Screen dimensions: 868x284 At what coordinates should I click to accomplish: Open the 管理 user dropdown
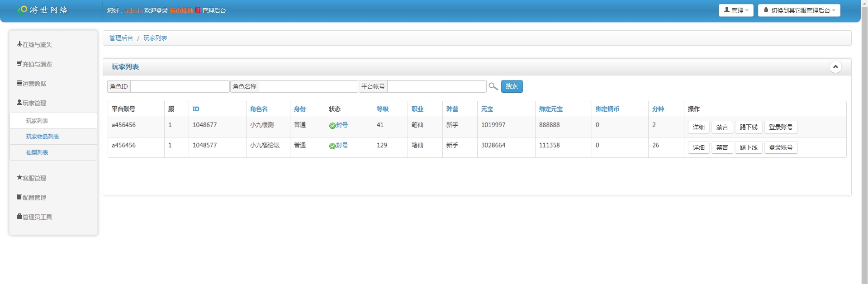735,10
